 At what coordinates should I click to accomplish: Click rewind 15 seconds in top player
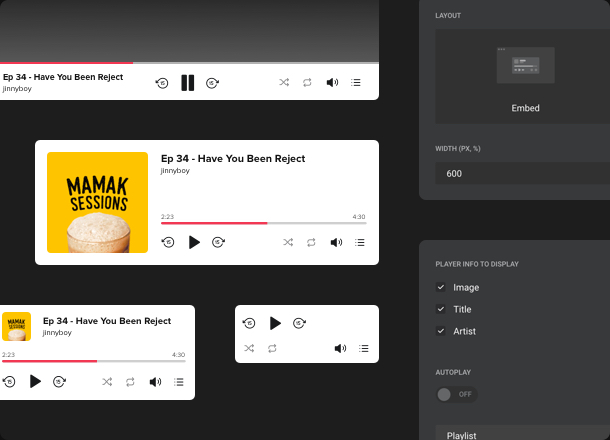[x=162, y=83]
